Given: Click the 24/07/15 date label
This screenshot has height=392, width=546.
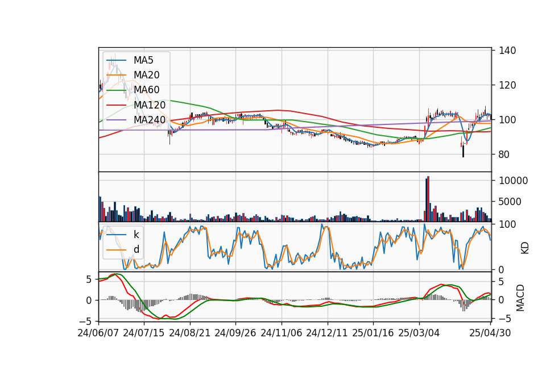Looking at the screenshot, I should 143,333.
